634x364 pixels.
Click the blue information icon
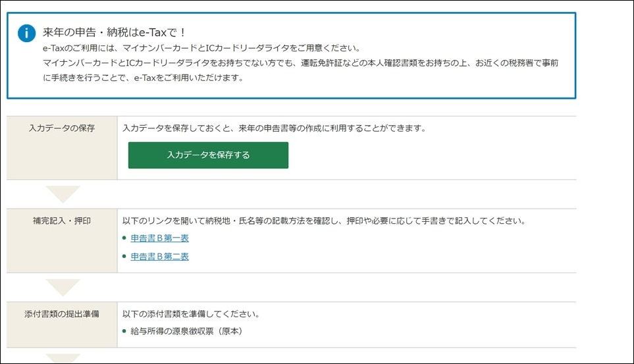tap(27, 33)
